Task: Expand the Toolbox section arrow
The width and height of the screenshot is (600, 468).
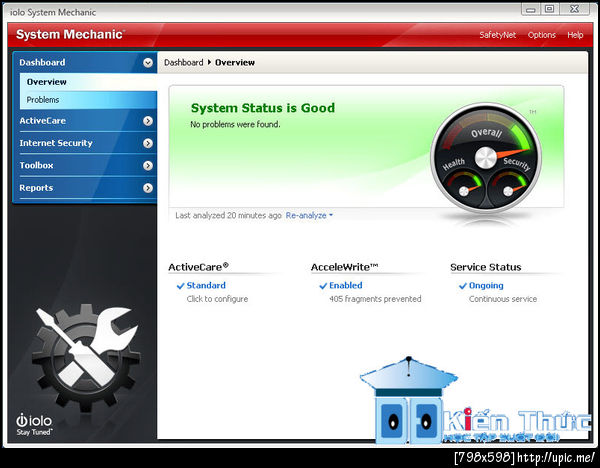Action: [148, 166]
